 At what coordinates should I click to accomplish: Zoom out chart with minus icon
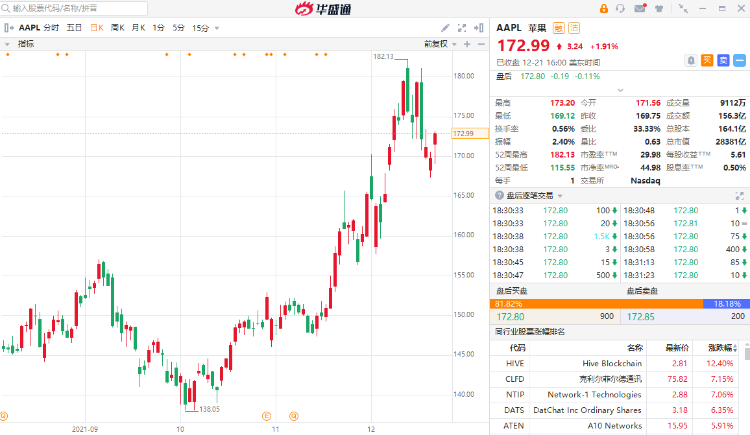[481, 44]
